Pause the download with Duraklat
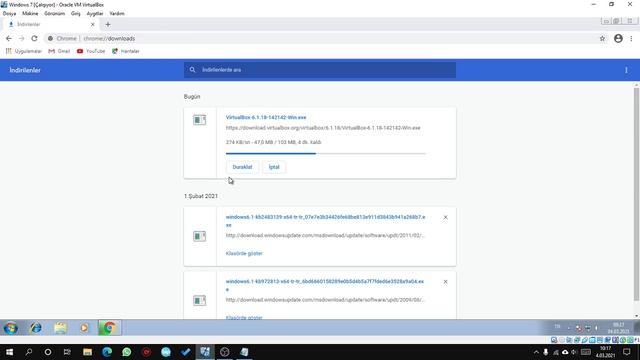This screenshot has width=640, height=360. coord(242,167)
